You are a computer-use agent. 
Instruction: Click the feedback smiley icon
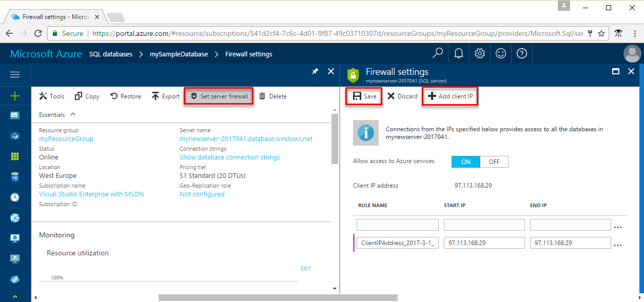pyautogui.click(x=501, y=53)
